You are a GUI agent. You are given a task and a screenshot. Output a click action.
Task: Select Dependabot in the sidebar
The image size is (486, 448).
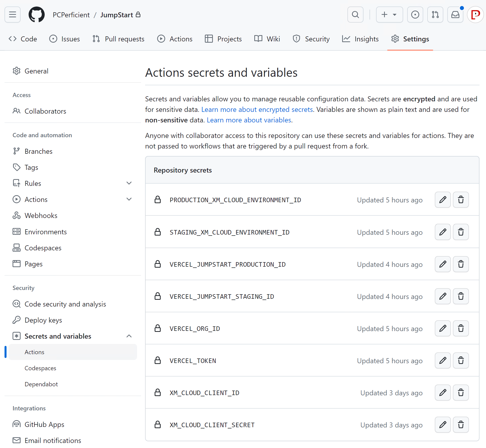click(x=41, y=384)
